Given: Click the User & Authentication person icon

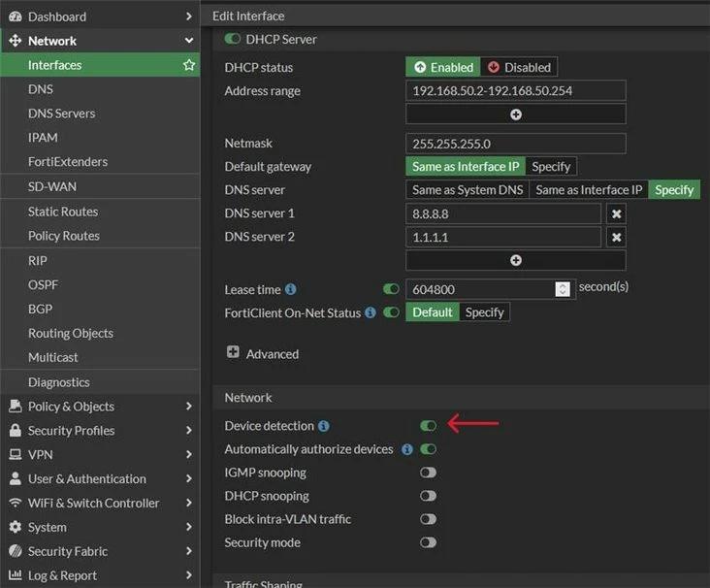Looking at the screenshot, I should [15, 478].
